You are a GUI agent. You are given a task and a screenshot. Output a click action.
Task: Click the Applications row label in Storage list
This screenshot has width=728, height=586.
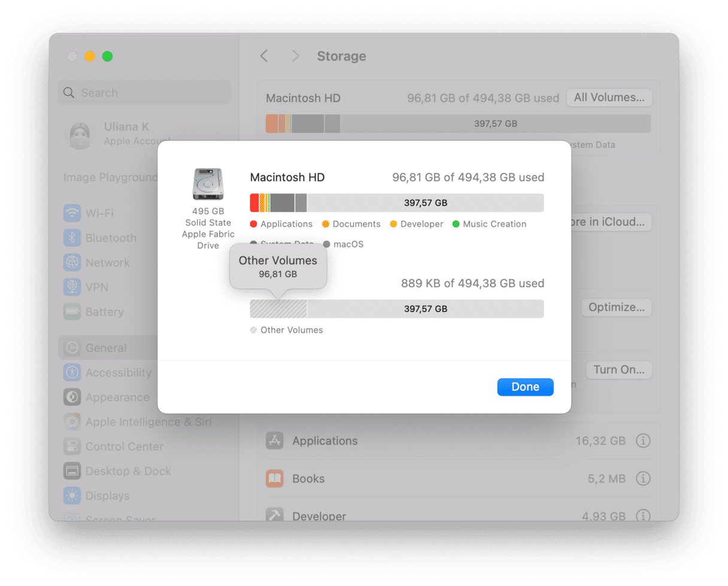325,441
